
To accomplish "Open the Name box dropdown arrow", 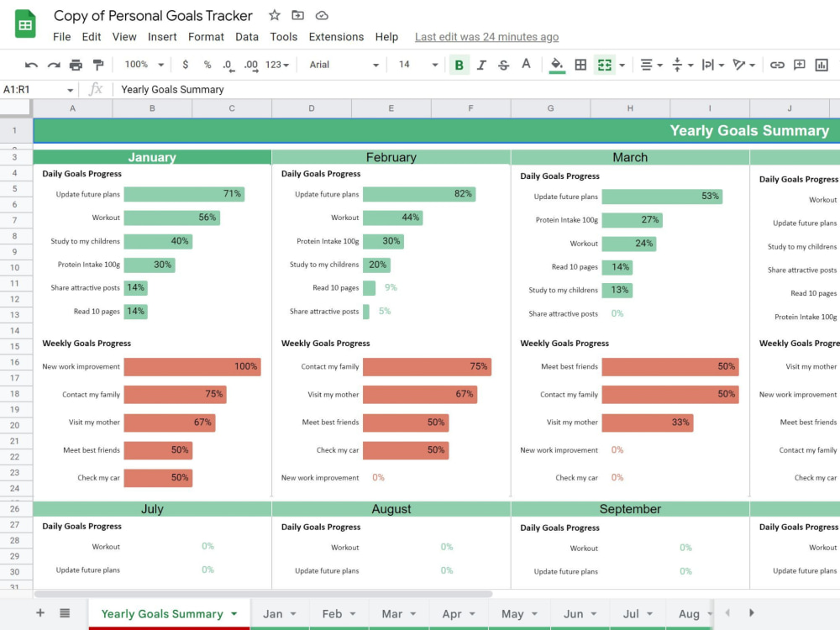I will pyautogui.click(x=71, y=90).
